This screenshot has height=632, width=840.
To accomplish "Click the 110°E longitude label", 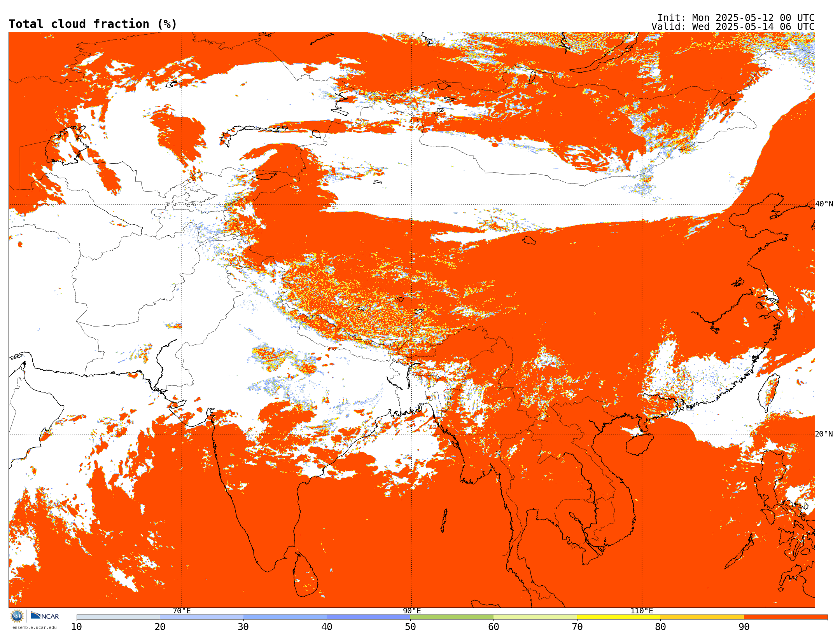I will (642, 611).
